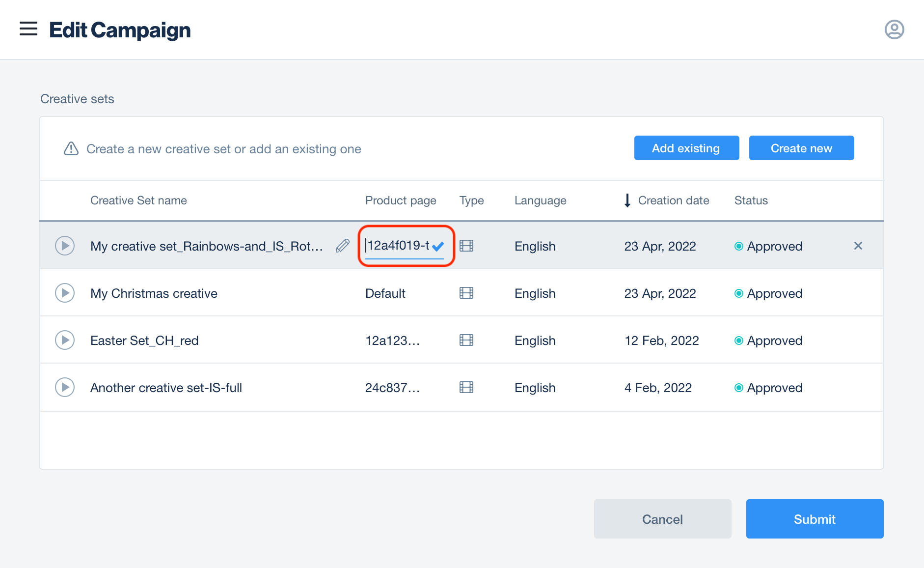Play the Another creative set-IS-full preview

[65, 387]
